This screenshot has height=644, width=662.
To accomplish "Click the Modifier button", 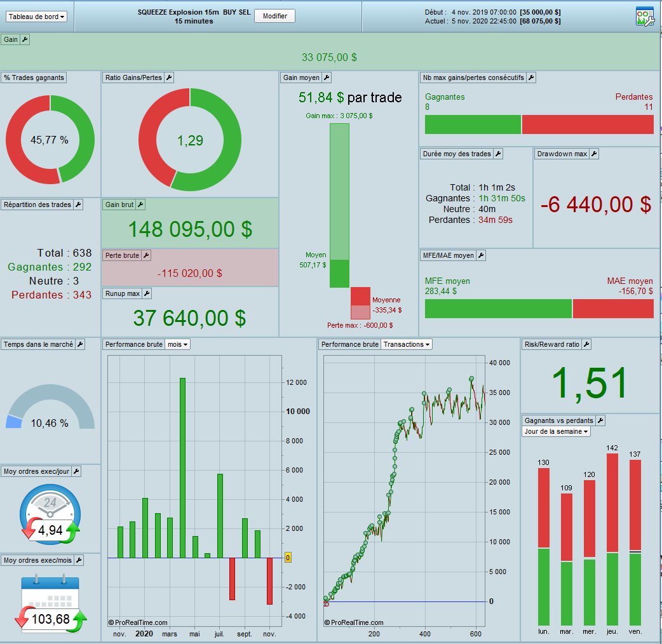I will (275, 16).
